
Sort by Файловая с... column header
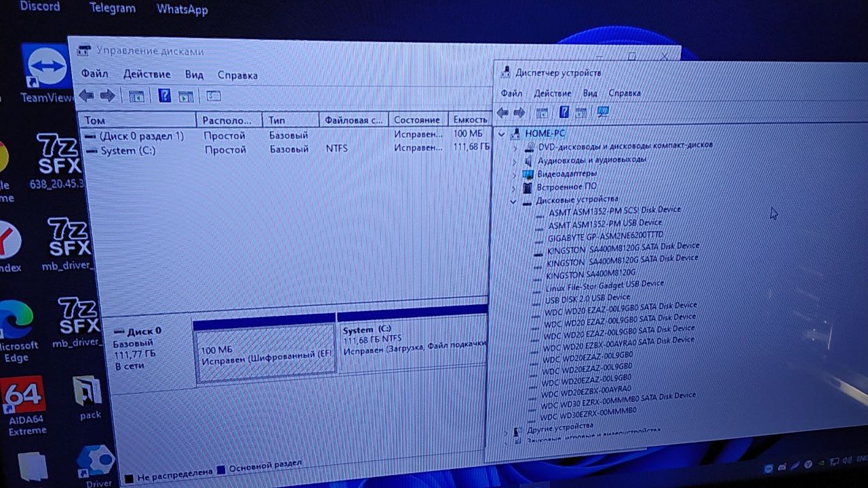tap(353, 120)
